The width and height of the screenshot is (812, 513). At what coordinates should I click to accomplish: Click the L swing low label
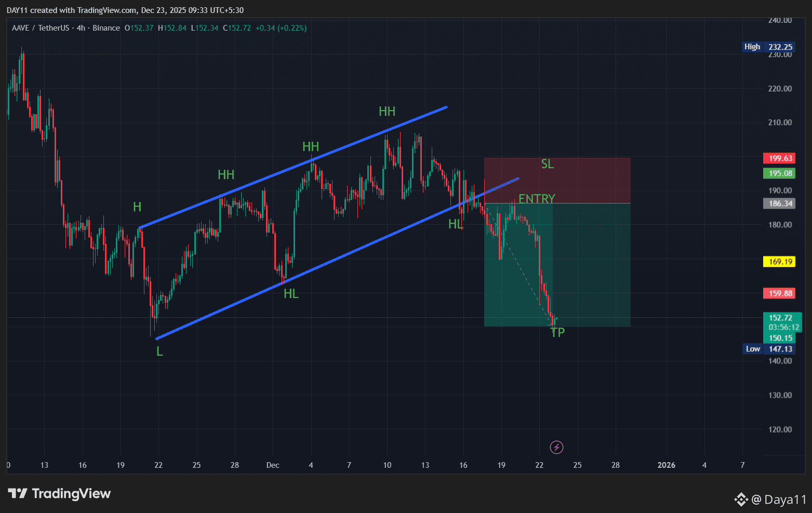pos(159,352)
